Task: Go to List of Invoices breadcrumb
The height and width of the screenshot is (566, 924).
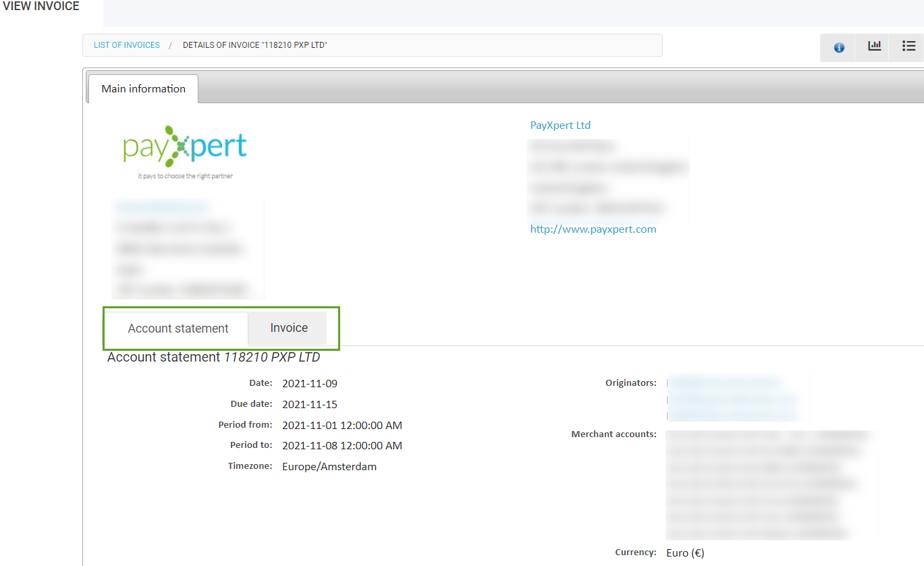Action: tap(127, 45)
